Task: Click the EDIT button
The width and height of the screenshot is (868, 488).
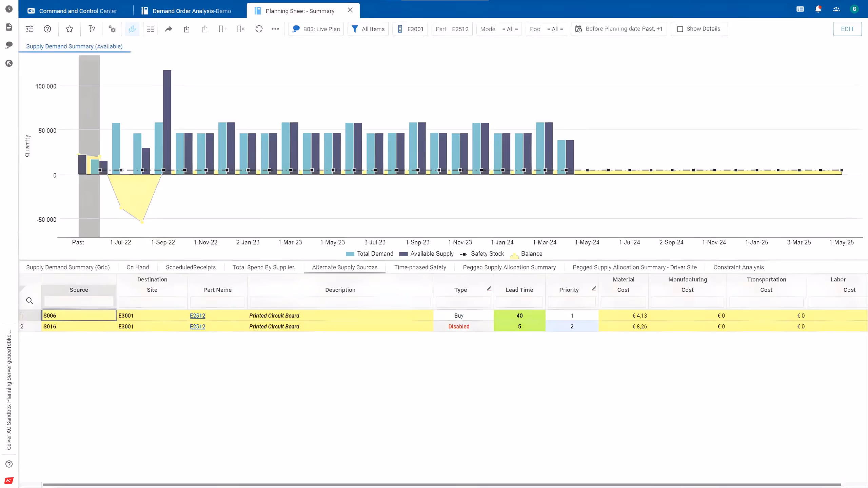Action: click(847, 29)
